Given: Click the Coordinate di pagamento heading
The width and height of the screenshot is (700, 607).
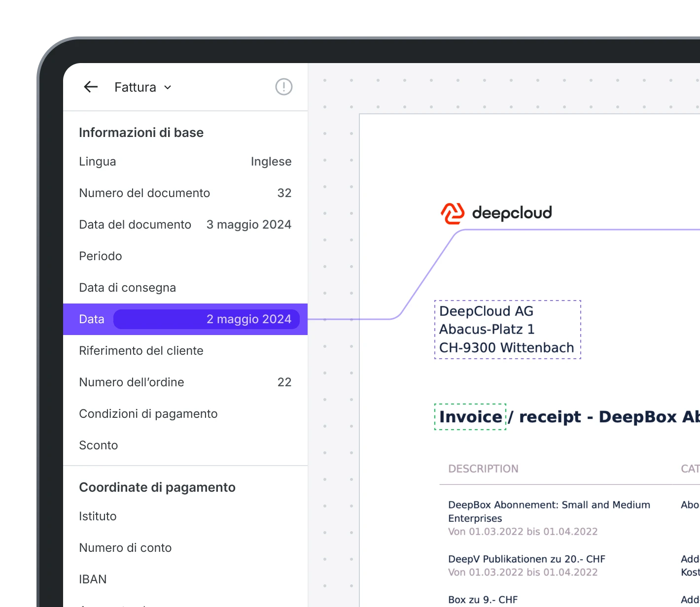Looking at the screenshot, I should click(157, 487).
